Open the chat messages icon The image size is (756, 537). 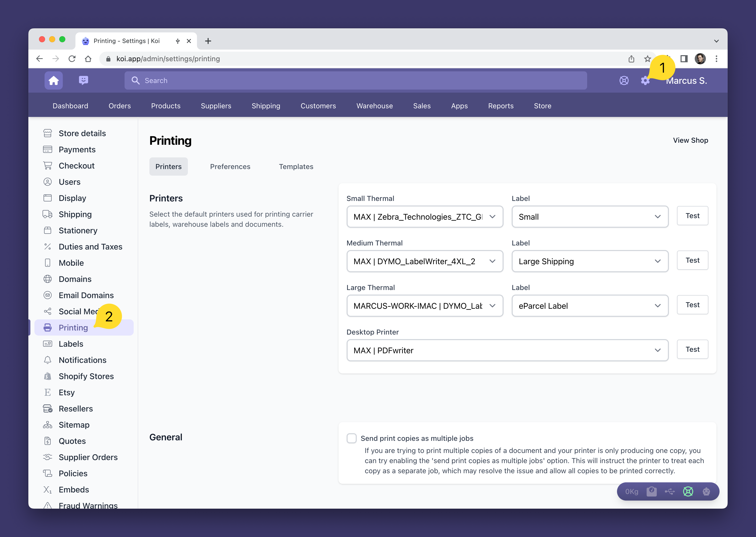point(83,80)
